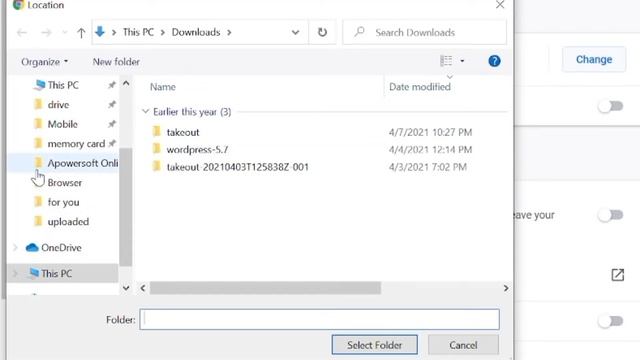This screenshot has width=640, height=360.
Task: Select OneDrive in the navigation pane
Action: tap(61, 247)
